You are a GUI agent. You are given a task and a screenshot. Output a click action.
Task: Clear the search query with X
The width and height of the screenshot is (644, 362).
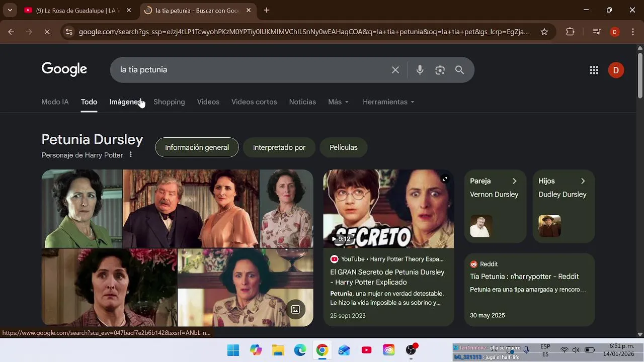click(x=395, y=70)
